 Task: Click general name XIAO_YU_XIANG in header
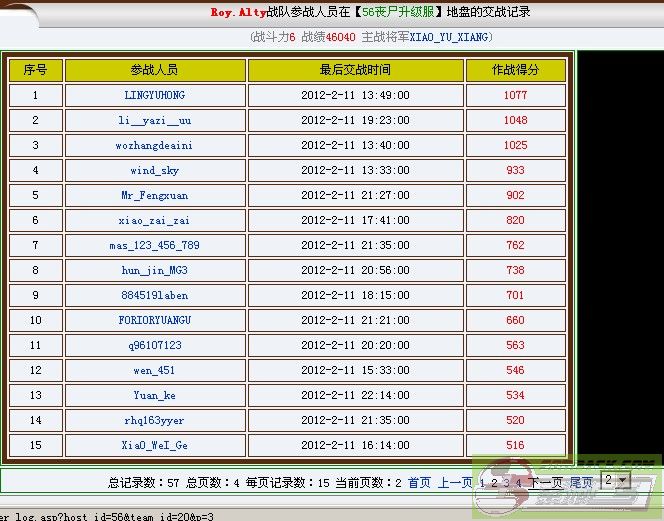449,37
